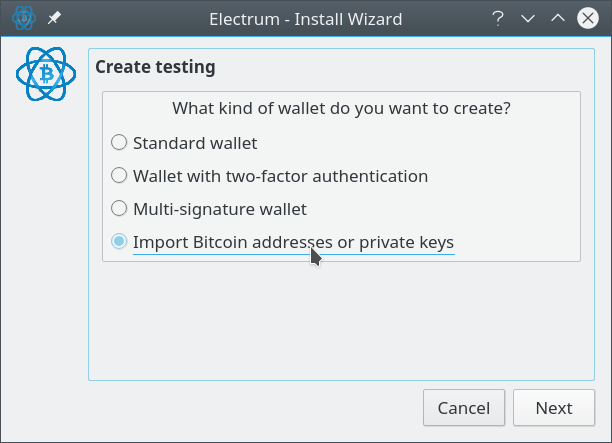The image size is (612, 443).
Task: Select the Multi-signature wallet radio circle
Action: pyautogui.click(x=119, y=208)
